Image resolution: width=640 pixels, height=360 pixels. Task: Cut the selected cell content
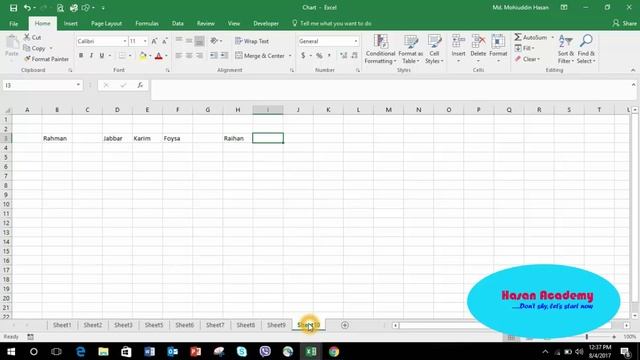coord(33,37)
